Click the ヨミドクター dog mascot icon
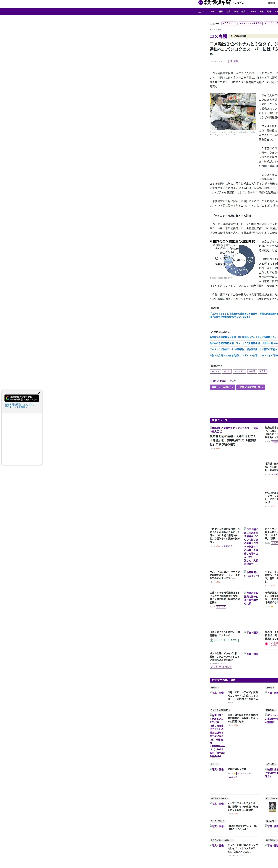 pos(212,640)
